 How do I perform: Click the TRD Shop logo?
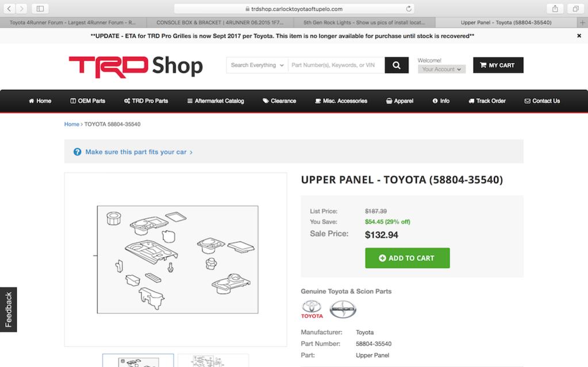(x=136, y=67)
